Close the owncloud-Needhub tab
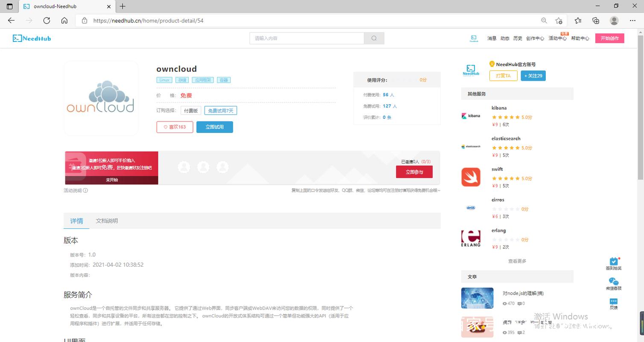This screenshot has width=644, height=342. click(x=109, y=6)
